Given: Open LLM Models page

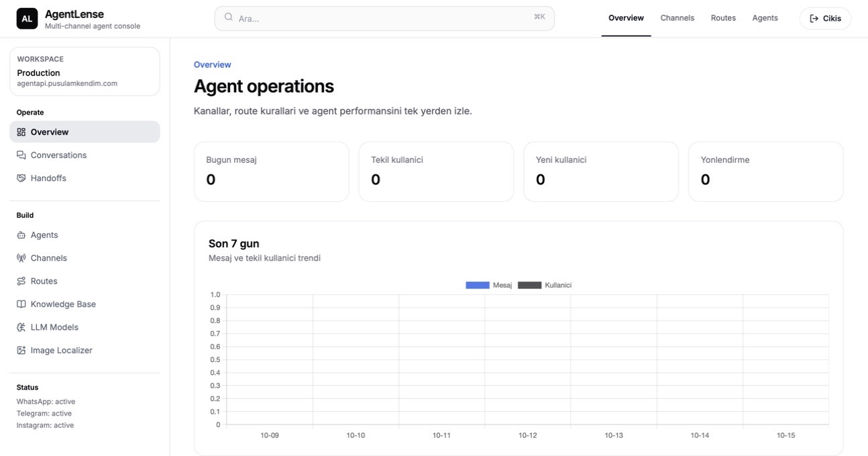Looking at the screenshot, I should point(85,327).
